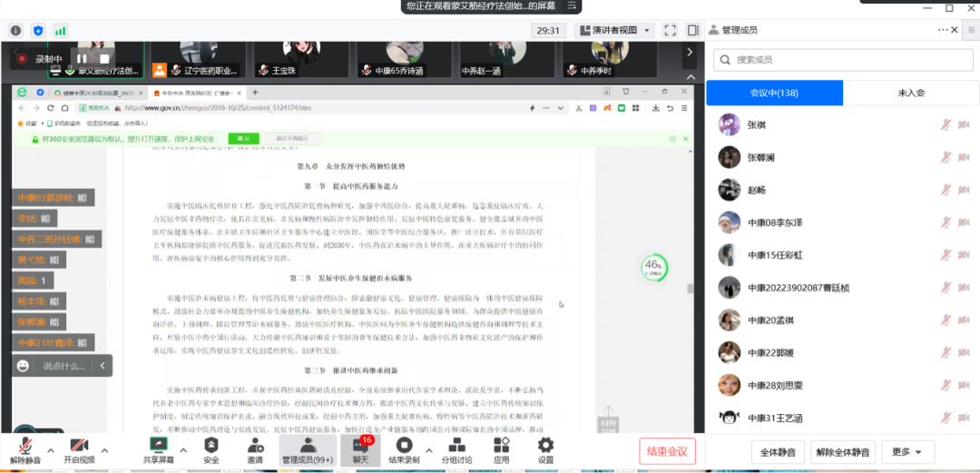This screenshot has height=473, width=980.
Task: Open 分组讨论 breakout rooms
Action: (456, 450)
